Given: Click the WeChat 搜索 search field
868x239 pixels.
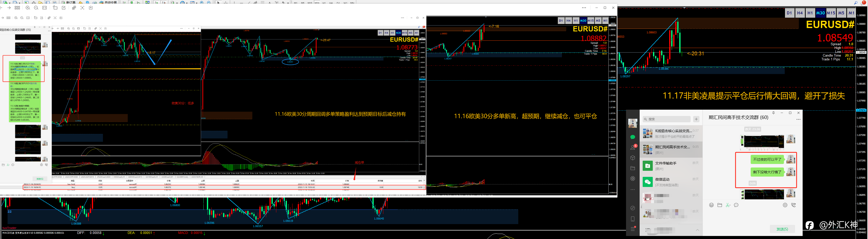Looking at the screenshot, I should [666, 119].
